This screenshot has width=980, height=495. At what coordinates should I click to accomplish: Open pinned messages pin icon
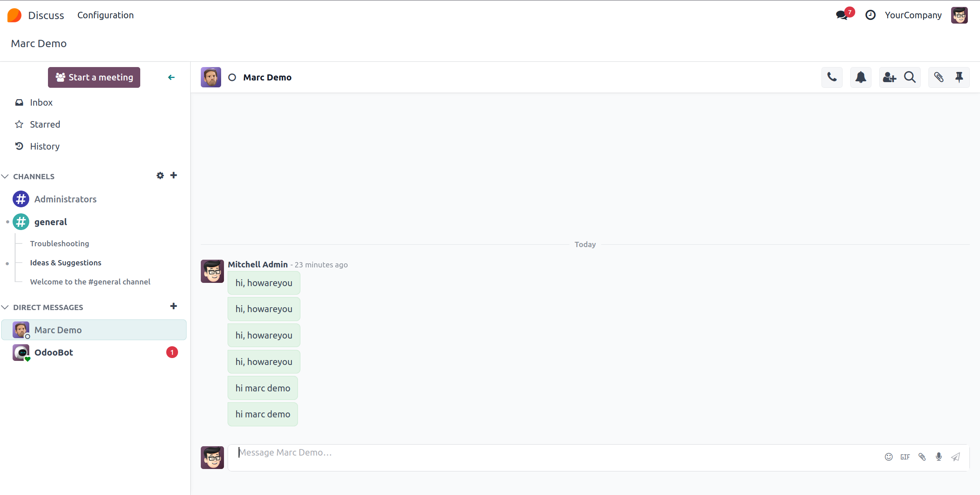click(x=959, y=77)
